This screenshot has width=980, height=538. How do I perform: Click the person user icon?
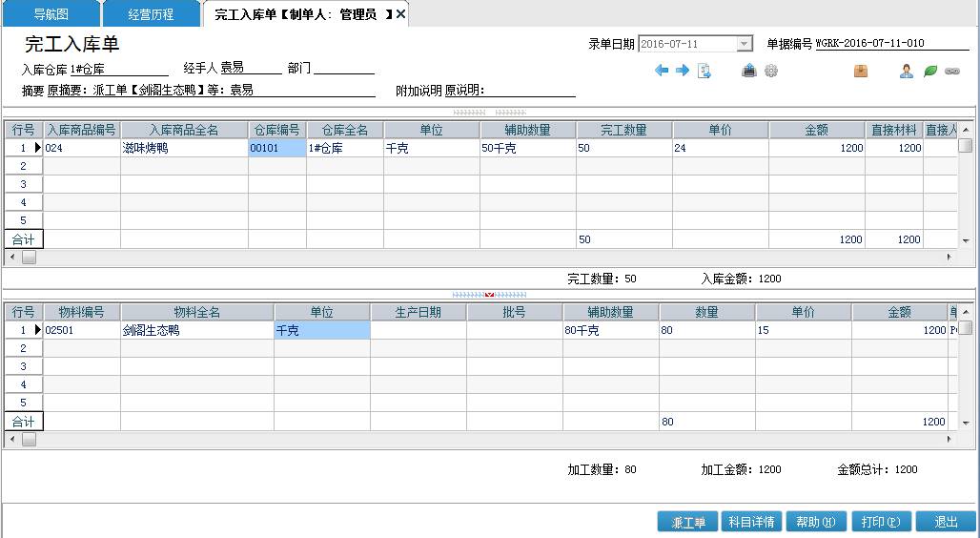[x=907, y=71]
